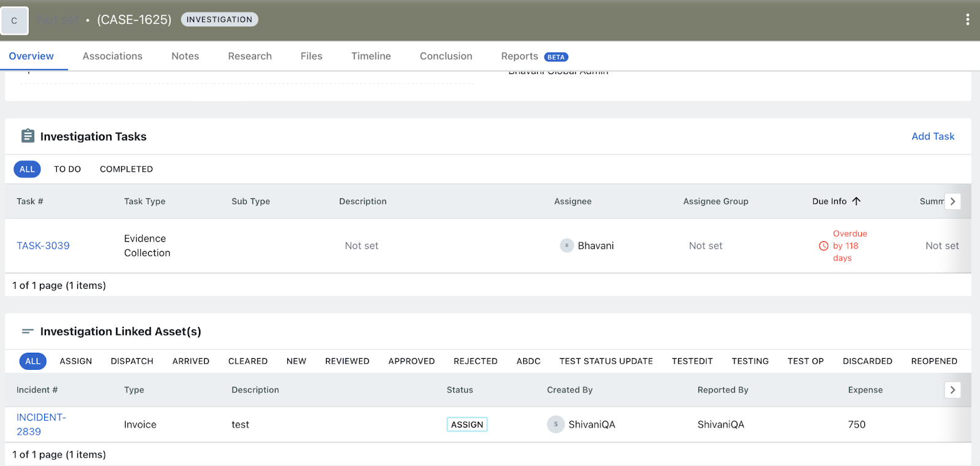This screenshot has height=466, width=980.
Task: Click the Invoice type cell
Action: pyautogui.click(x=140, y=424)
